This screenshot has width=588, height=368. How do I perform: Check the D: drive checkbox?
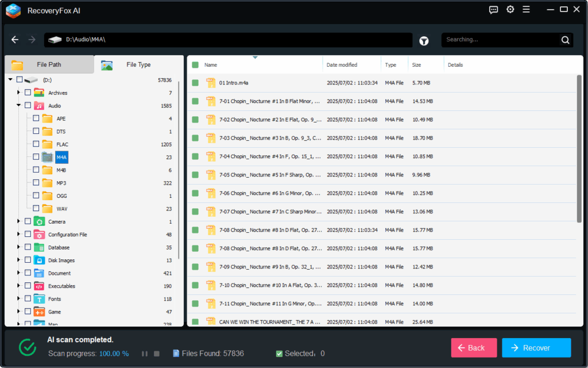click(20, 79)
